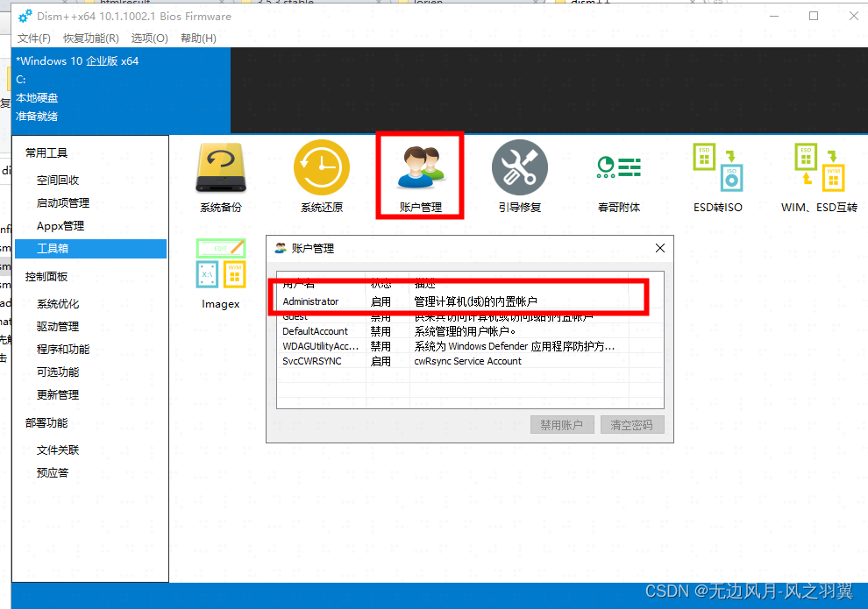Select 可选功能 in the sidebar

(58, 372)
